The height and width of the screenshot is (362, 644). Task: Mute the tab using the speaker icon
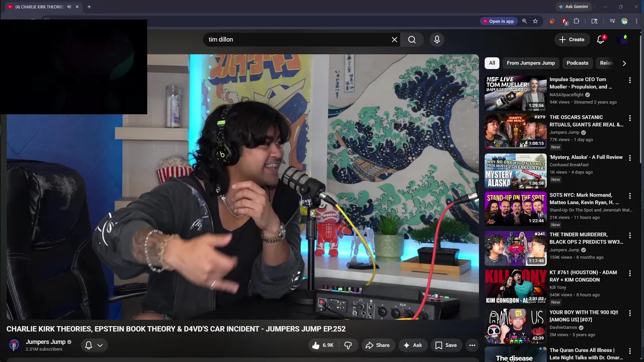[69, 7]
